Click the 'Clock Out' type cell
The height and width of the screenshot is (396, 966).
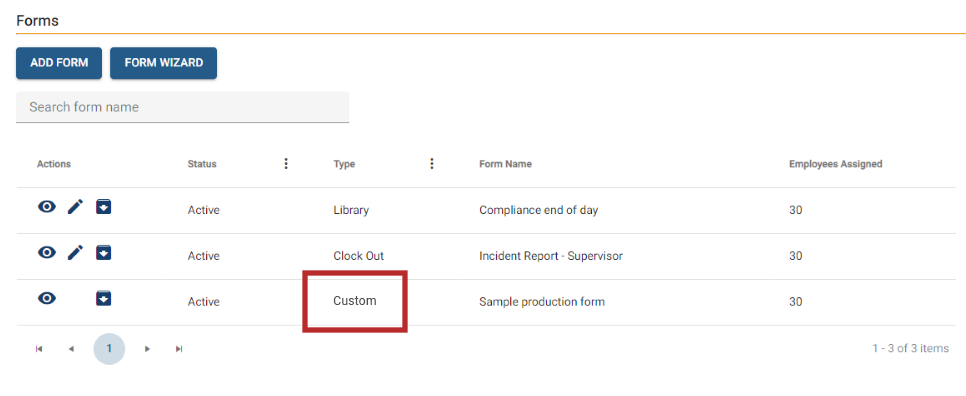click(359, 256)
